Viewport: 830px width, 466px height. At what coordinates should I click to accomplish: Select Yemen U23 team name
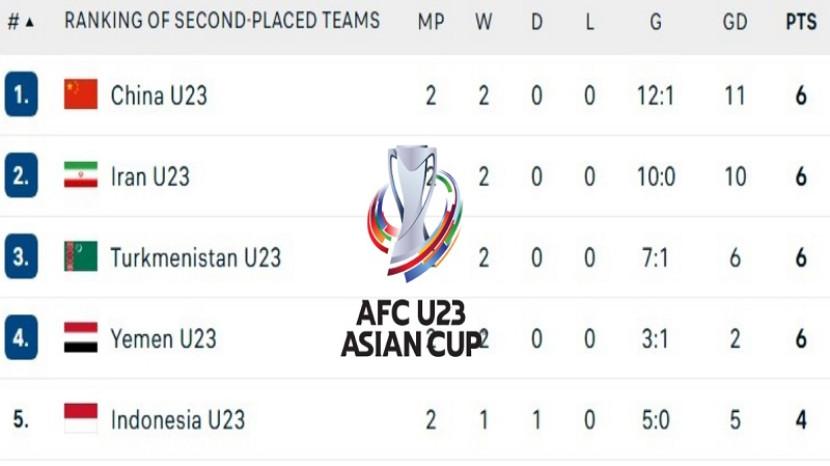163,338
